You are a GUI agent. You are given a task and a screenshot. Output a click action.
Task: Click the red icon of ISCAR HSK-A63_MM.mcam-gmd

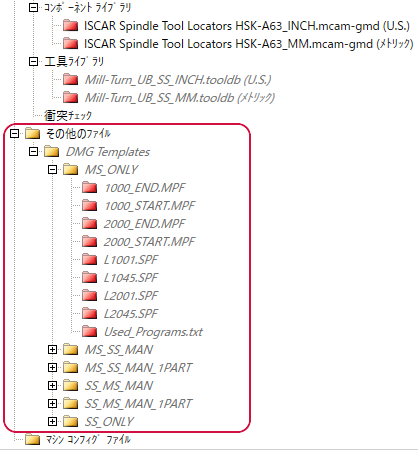point(70,44)
